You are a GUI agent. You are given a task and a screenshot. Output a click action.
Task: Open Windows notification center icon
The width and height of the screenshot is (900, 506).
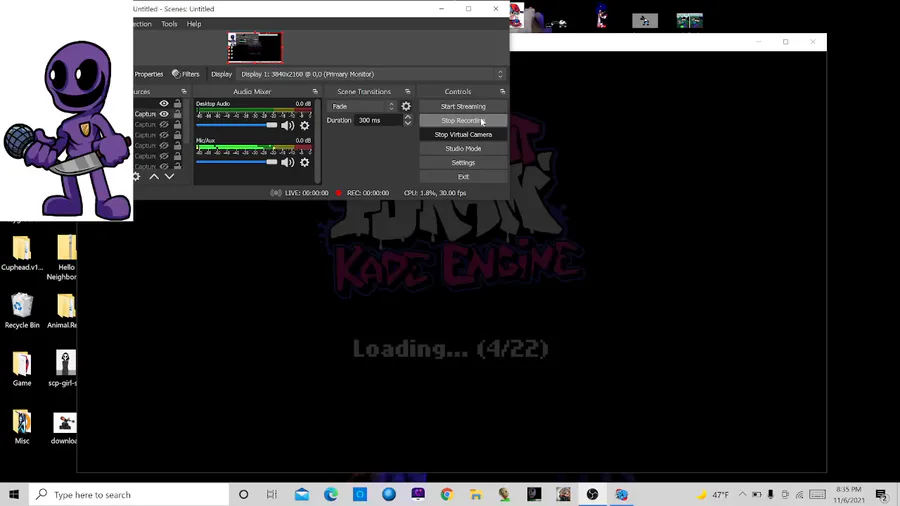[x=881, y=495]
